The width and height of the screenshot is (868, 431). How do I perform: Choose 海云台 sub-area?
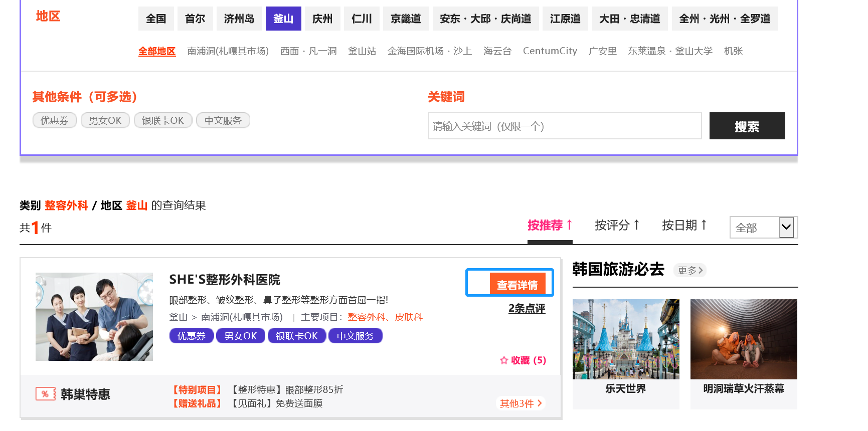point(497,51)
